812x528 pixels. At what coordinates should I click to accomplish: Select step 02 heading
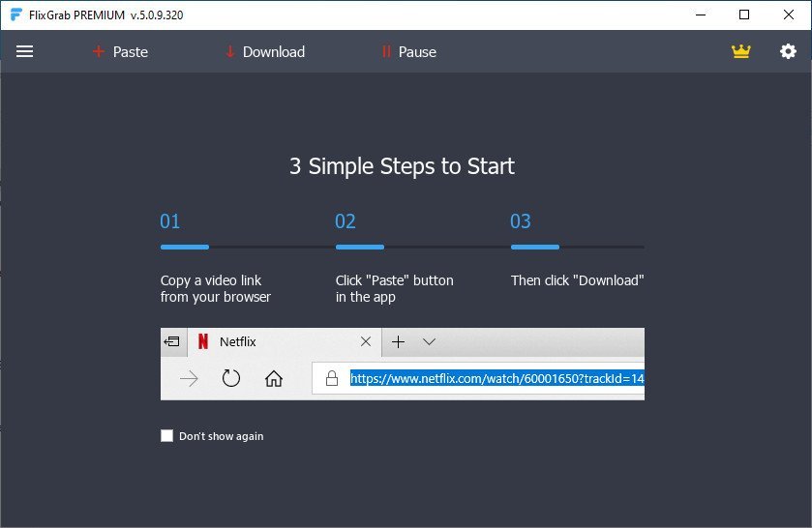pos(346,221)
